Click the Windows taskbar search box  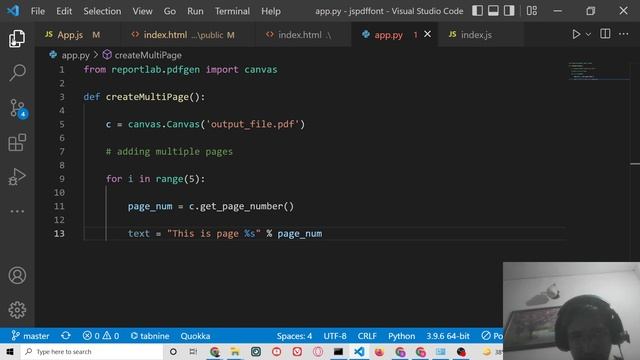tap(92, 351)
